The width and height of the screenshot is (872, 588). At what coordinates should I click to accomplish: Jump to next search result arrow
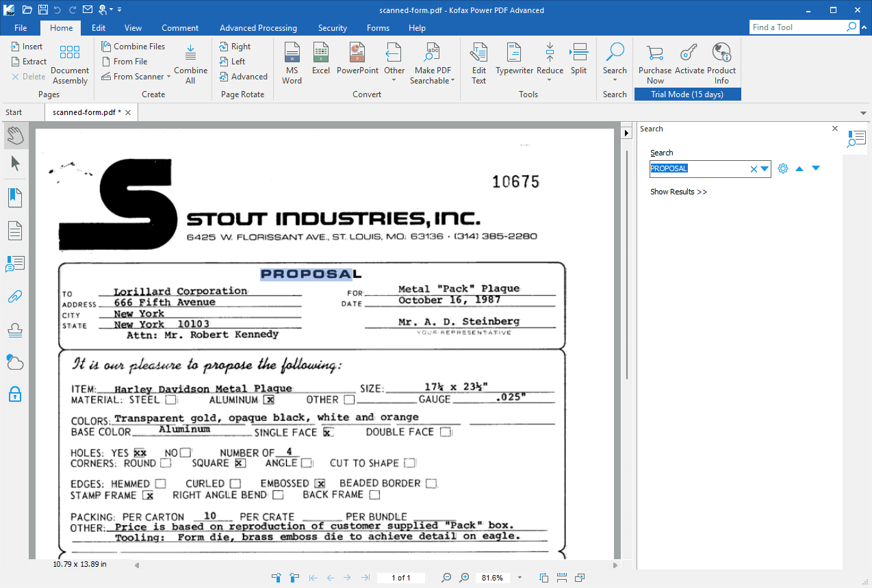(x=815, y=168)
